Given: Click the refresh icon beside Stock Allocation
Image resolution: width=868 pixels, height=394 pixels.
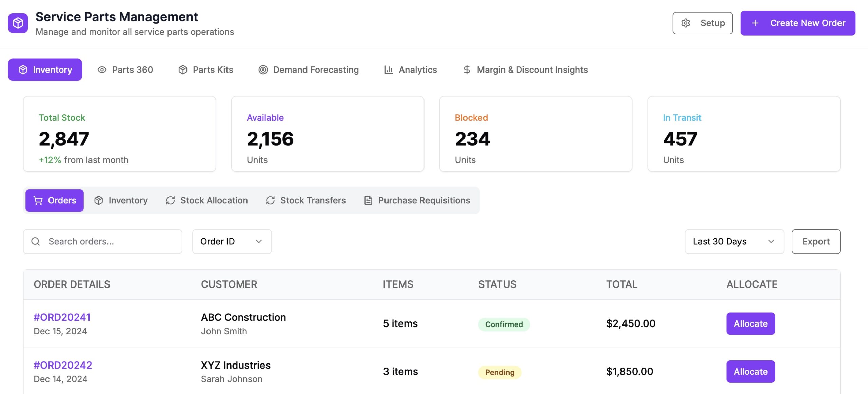Looking at the screenshot, I should tap(170, 200).
